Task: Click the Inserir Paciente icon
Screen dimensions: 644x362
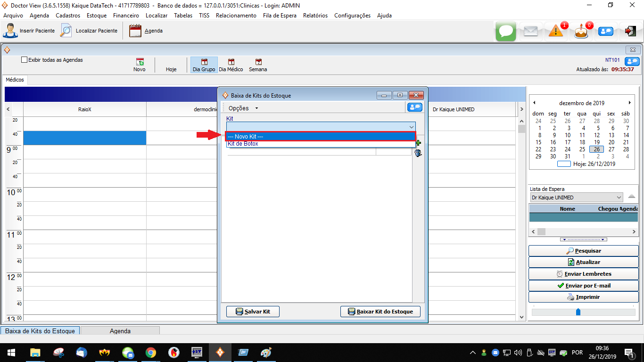Action: tap(10, 31)
